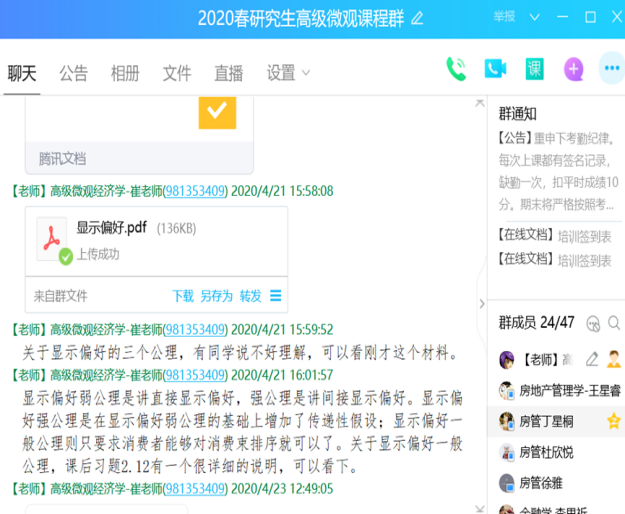Viewport: 625px width, 514px height.
Task: Search group members with magnifier icon
Action: pyautogui.click(x=614, y=323)
